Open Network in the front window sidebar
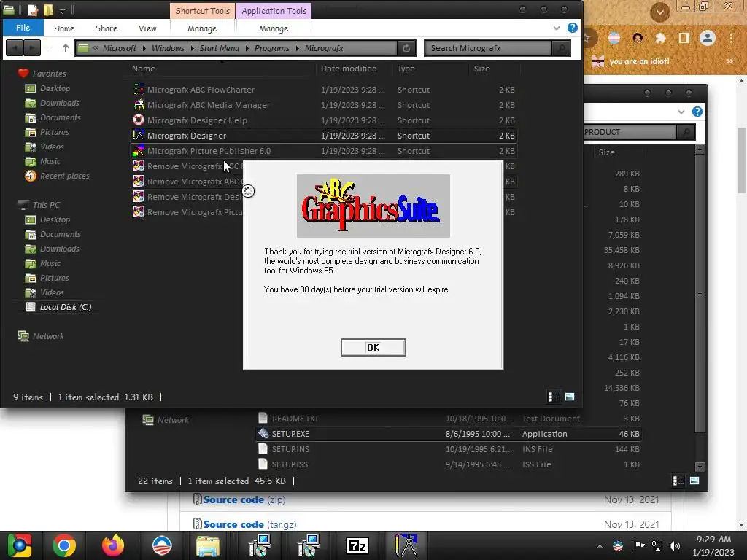Screen dimensions: 747x560 (48, 336)
